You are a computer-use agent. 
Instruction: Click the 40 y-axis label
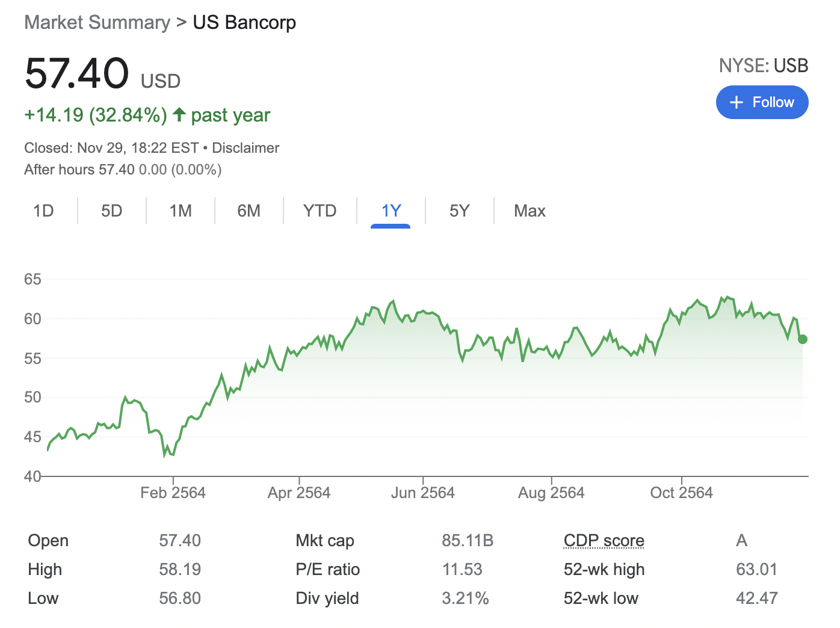pyautogui.click(x=32, y=476)
